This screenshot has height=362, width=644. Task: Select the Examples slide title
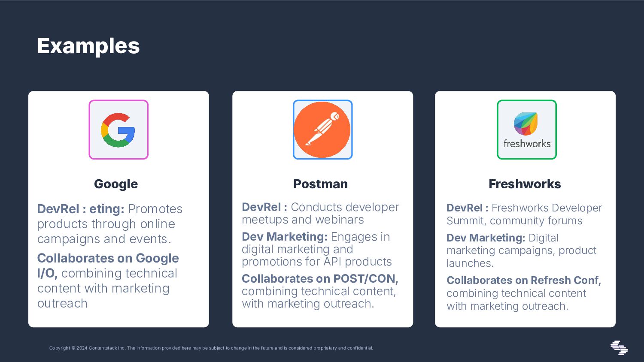pos(88,46)
